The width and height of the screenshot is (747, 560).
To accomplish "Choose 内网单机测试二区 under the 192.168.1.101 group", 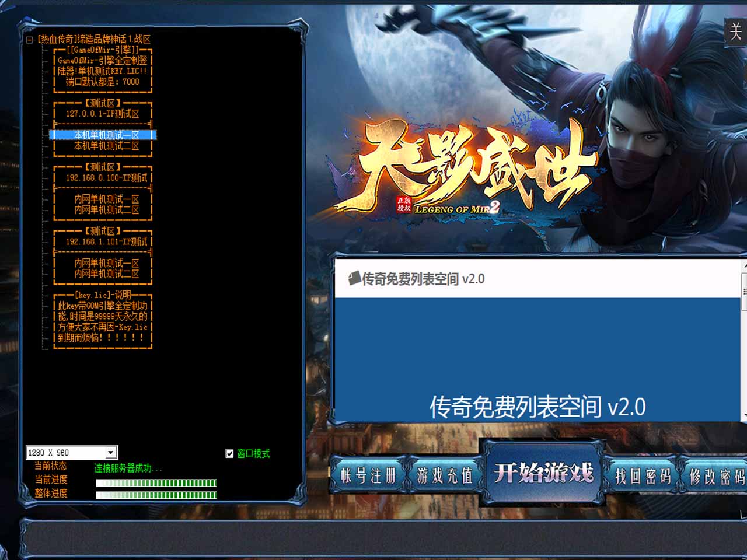I will coord(103,274).
